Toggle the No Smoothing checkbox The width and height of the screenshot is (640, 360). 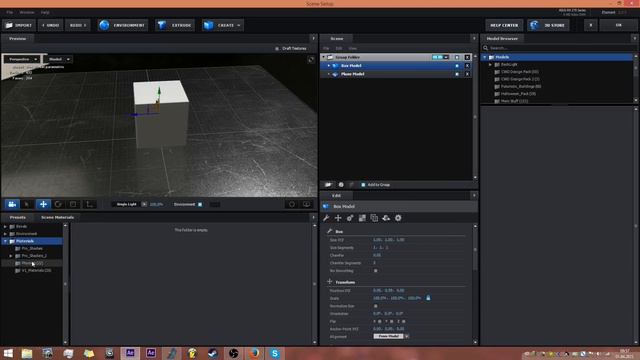point(376,271)
